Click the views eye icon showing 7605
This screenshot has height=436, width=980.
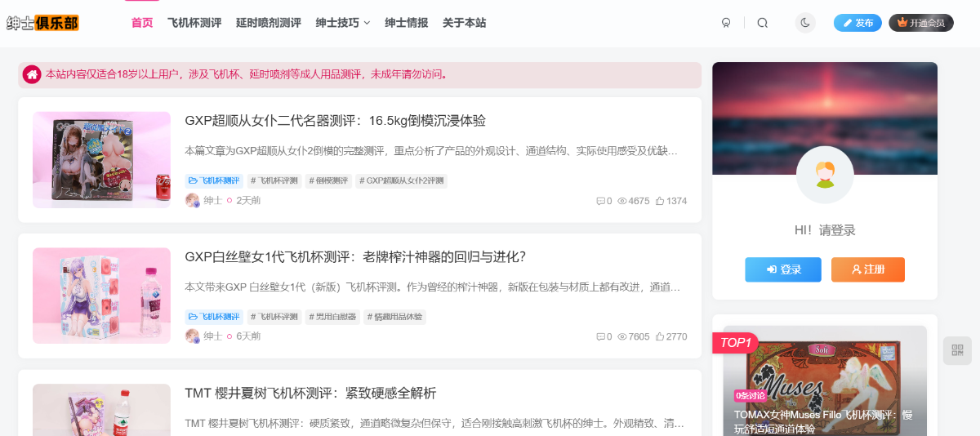(622, 336)
